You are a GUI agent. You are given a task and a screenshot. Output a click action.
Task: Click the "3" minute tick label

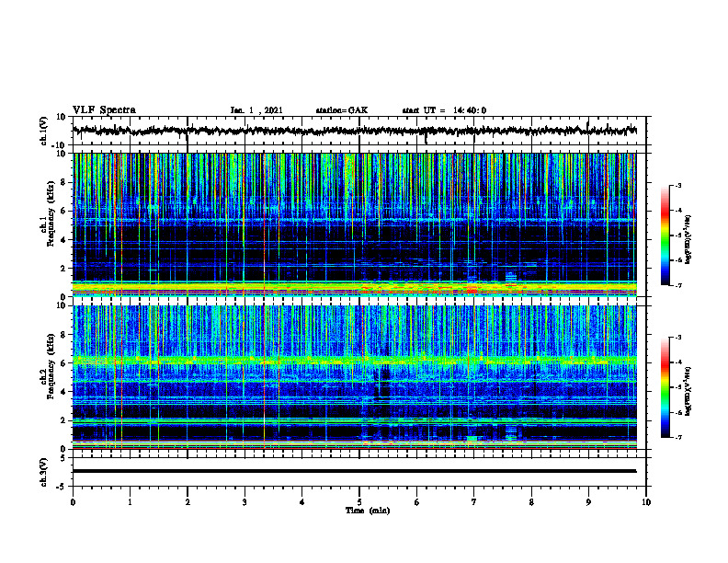245,502
